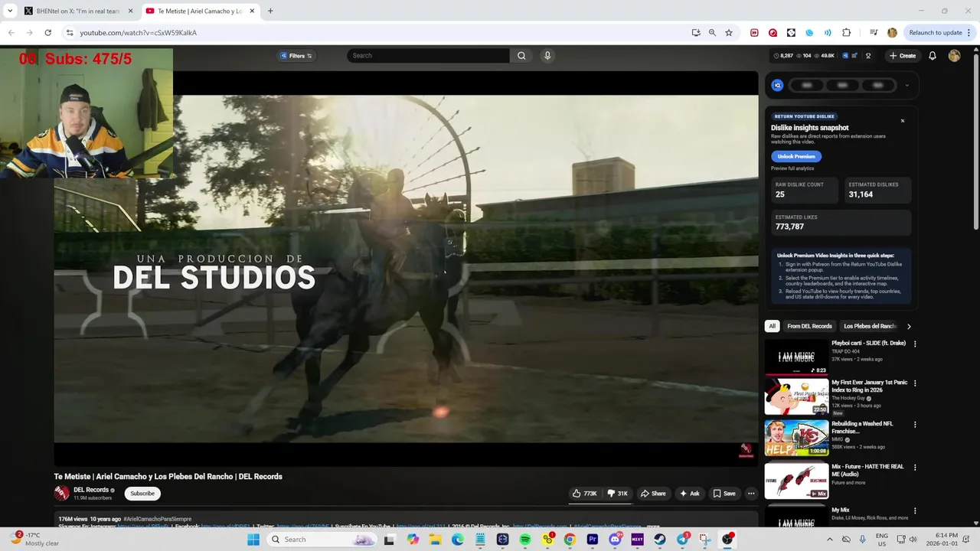
Task: Open the DEL Records channel avatar
Action: tap(61, 494)
